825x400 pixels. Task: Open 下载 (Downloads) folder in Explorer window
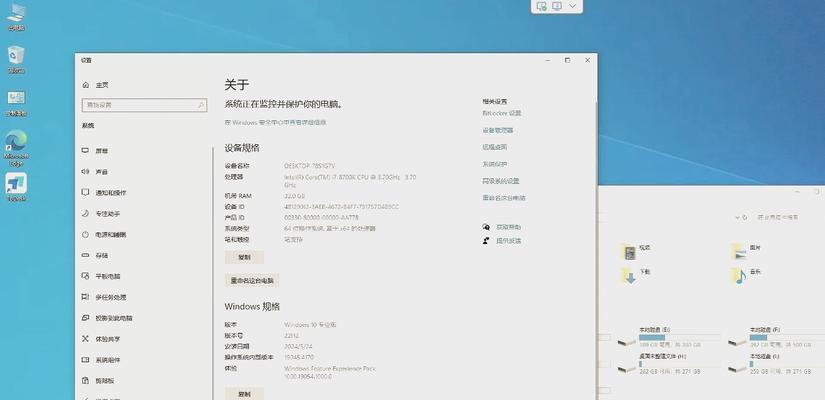point(636,275)
